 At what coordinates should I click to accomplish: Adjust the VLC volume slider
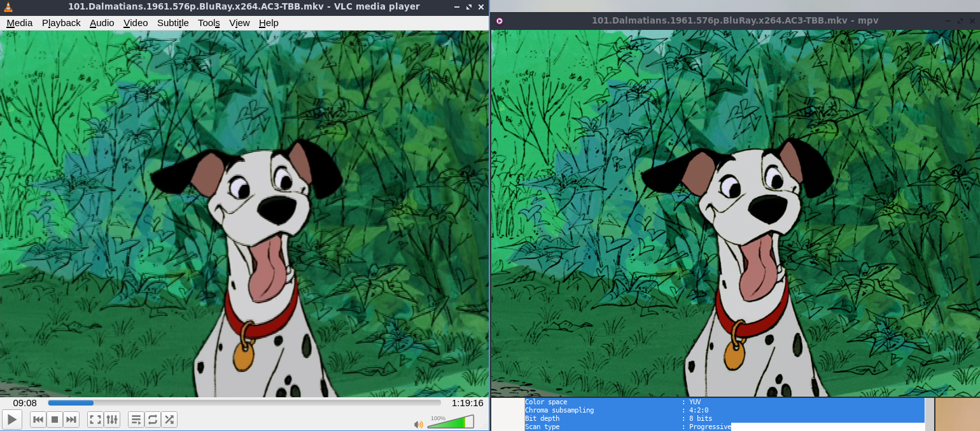click(x=451, y=422)
